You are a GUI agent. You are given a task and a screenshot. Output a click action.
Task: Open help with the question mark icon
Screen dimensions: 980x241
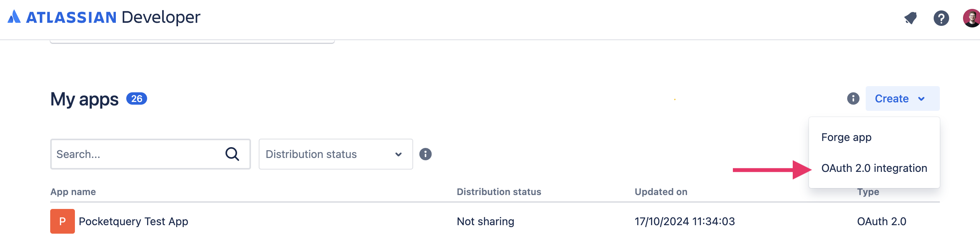[941, 18]
